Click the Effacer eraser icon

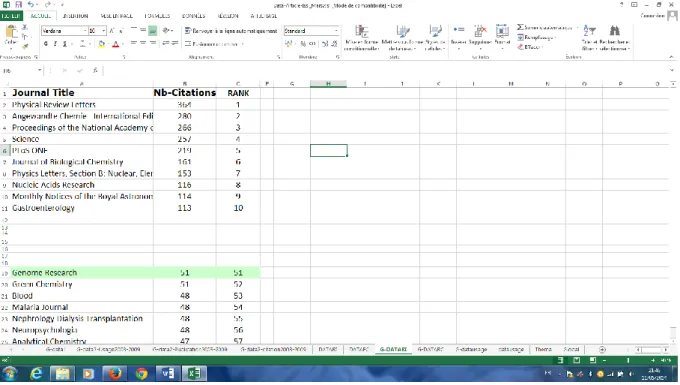click(520, 47)
